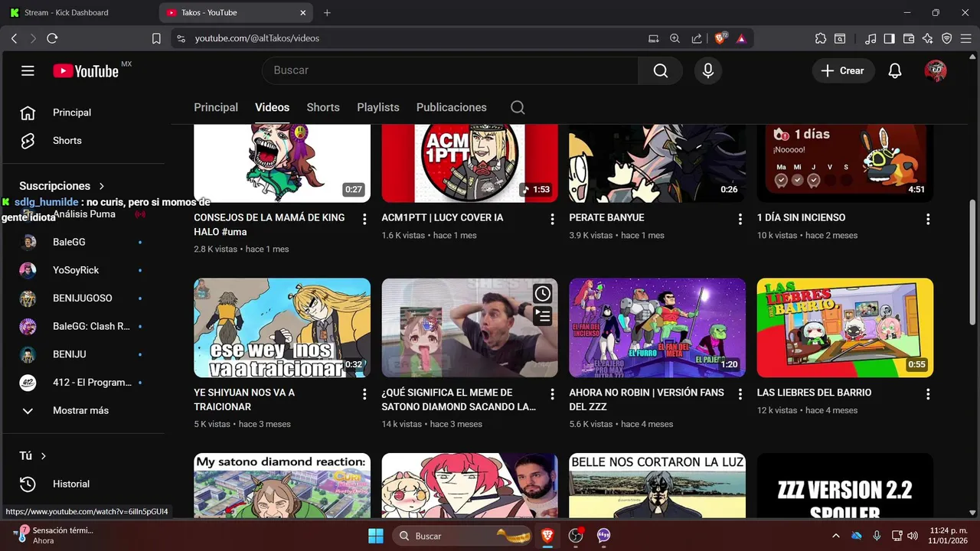Screen dimensions: 980x551
Task: Click the Crear button
Action: coord(843,70)
